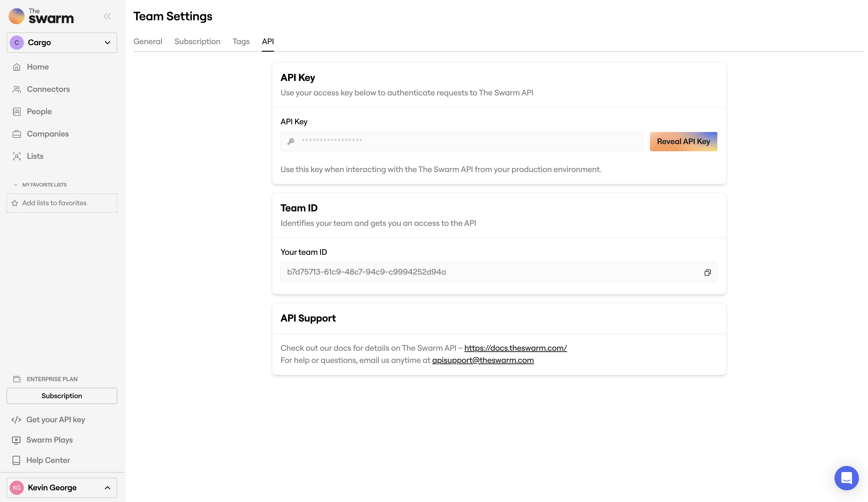Click Add lists to favorites
The width and height of the screenshot is (868, 502).
(62, 203)
